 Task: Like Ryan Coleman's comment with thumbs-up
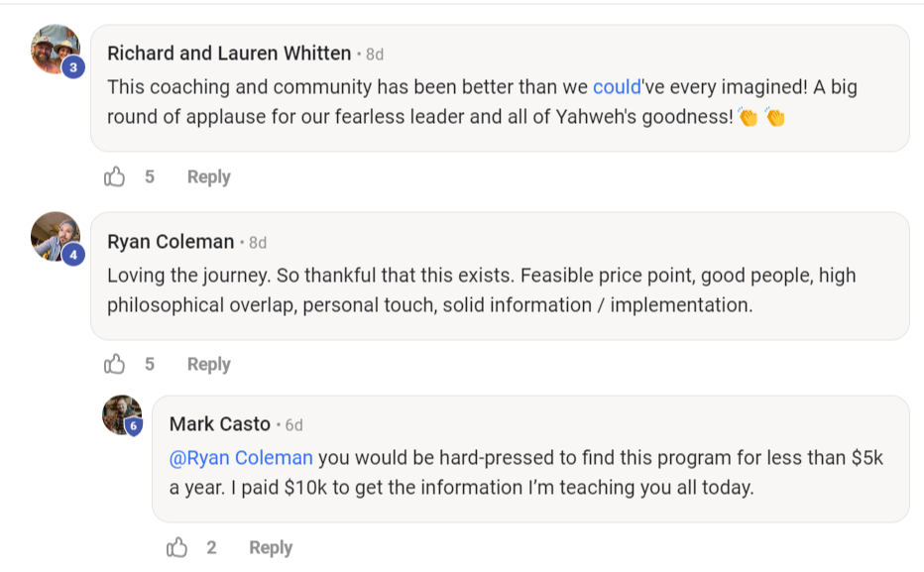(x=115, y=364)
